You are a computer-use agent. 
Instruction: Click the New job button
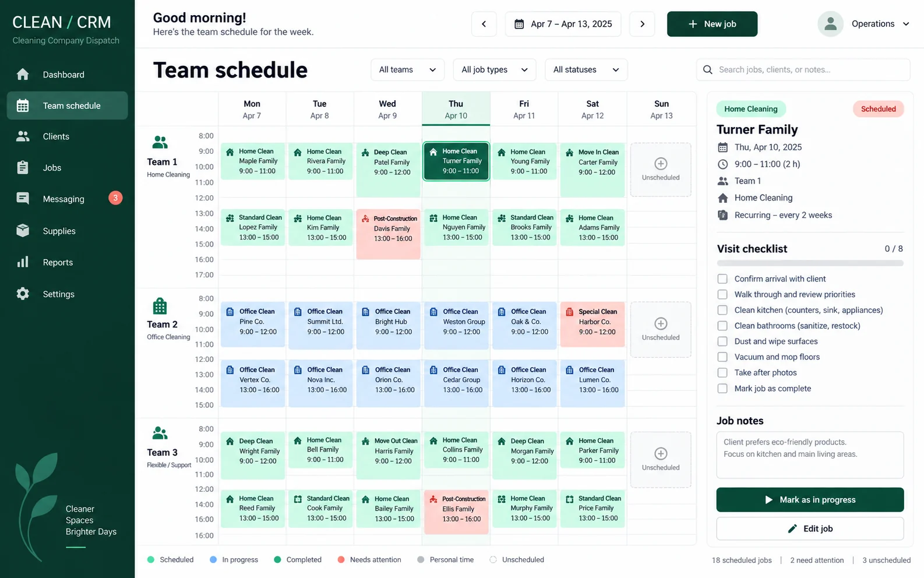click(x=712, y=24)
